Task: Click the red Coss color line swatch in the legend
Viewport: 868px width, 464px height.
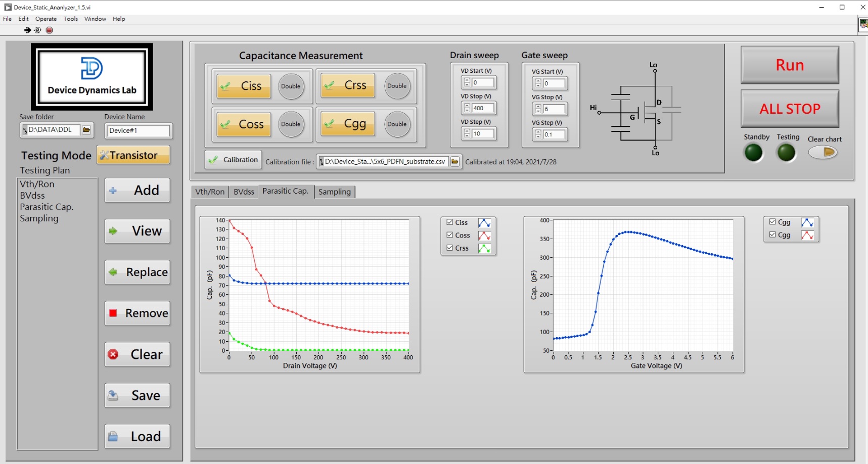Action: pos(484,235)
